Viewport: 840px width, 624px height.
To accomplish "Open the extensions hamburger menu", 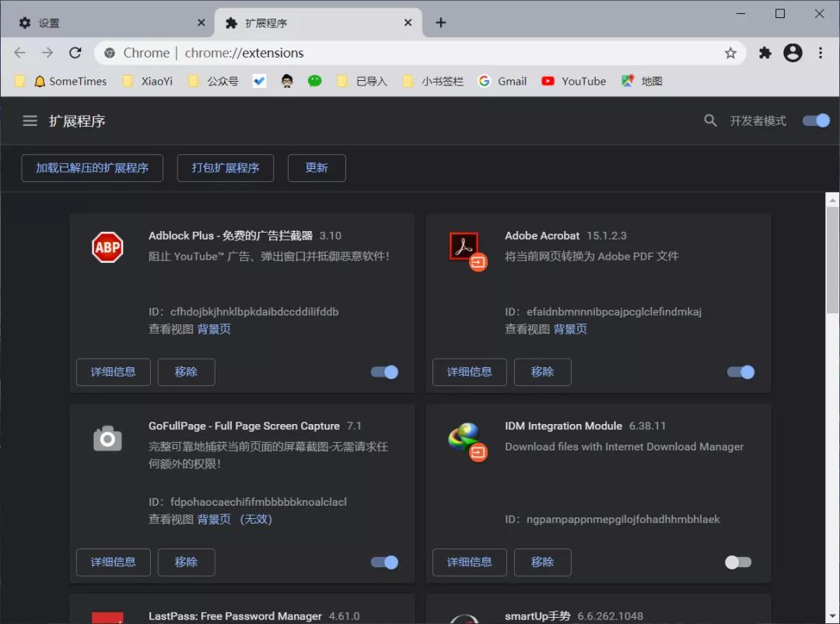I will (x=30, y=121).
